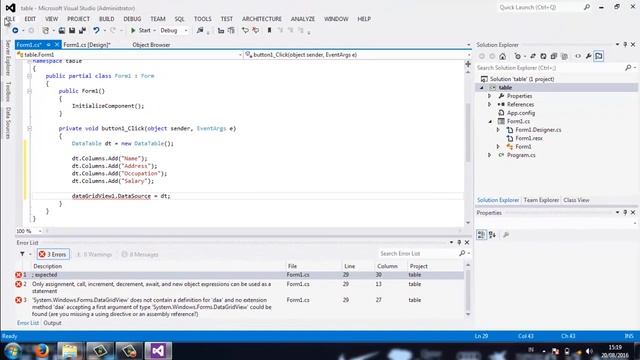
Task: Click the search magnifier in Solution Explorer
Action: point(628,68)
